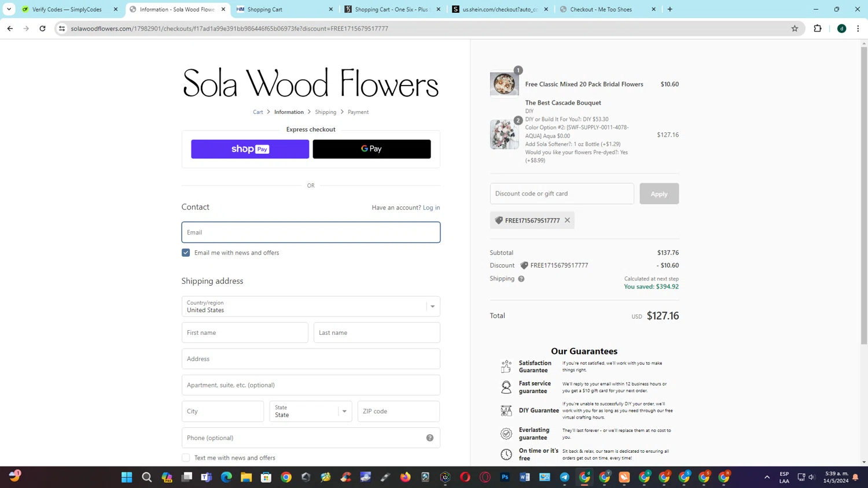This screenshot has width=868, height=488.
Task: Open Microsoft Teams from taskbar
Action: tap(207, 477)
